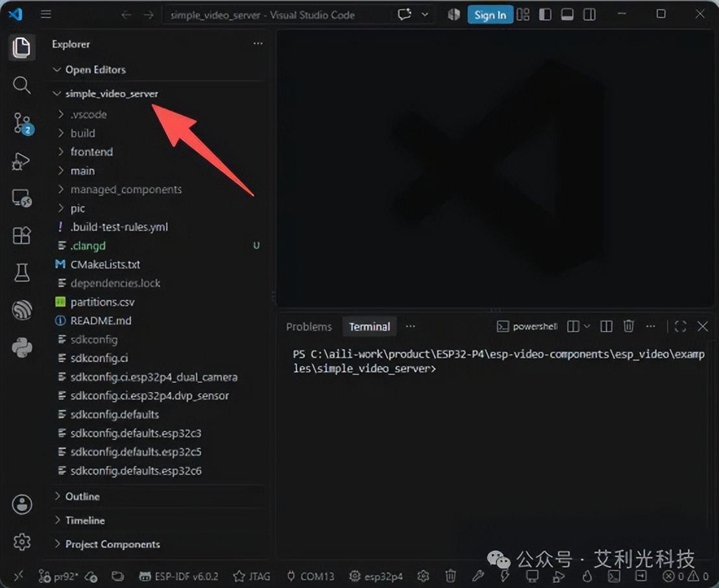Open the Remote Explorer view

coord(21,198)
